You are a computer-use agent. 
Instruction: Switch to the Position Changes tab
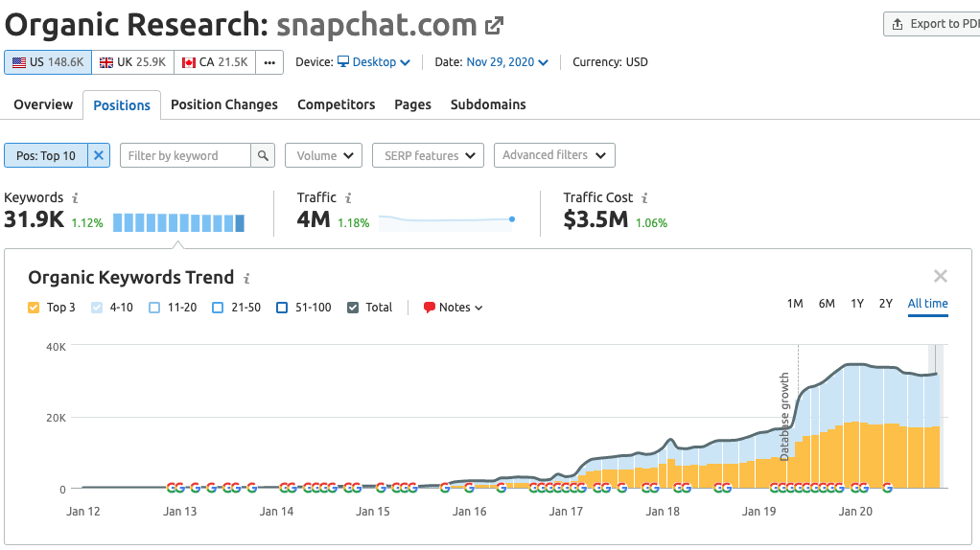(x=223, y=104)
